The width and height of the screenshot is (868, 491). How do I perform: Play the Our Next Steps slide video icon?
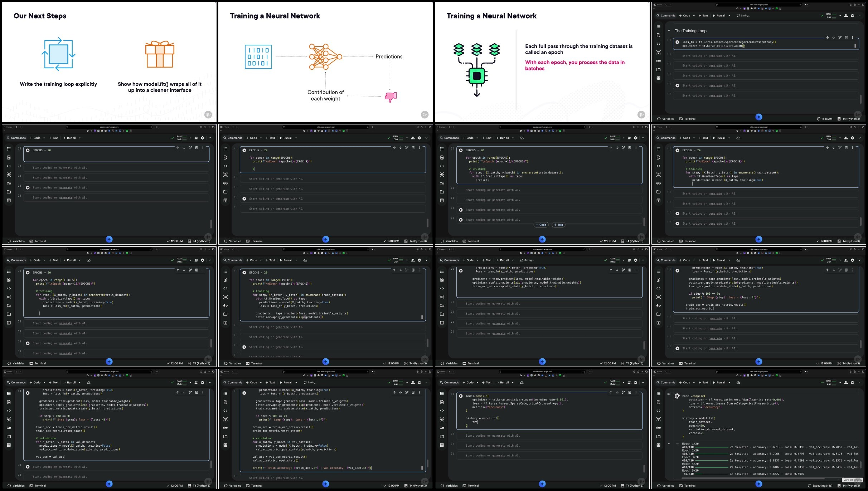click(208, 115)
